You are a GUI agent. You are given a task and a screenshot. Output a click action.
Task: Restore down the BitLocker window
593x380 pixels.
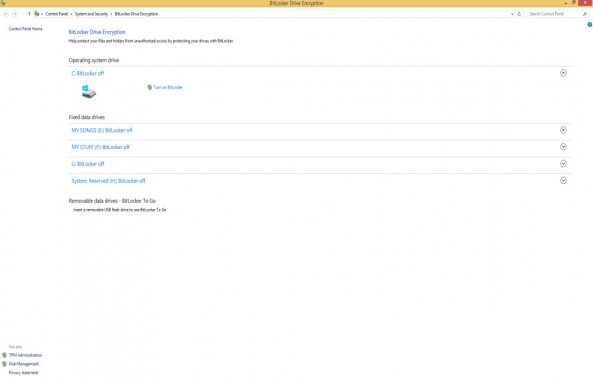pyautogui.click(x=574, y=3)
